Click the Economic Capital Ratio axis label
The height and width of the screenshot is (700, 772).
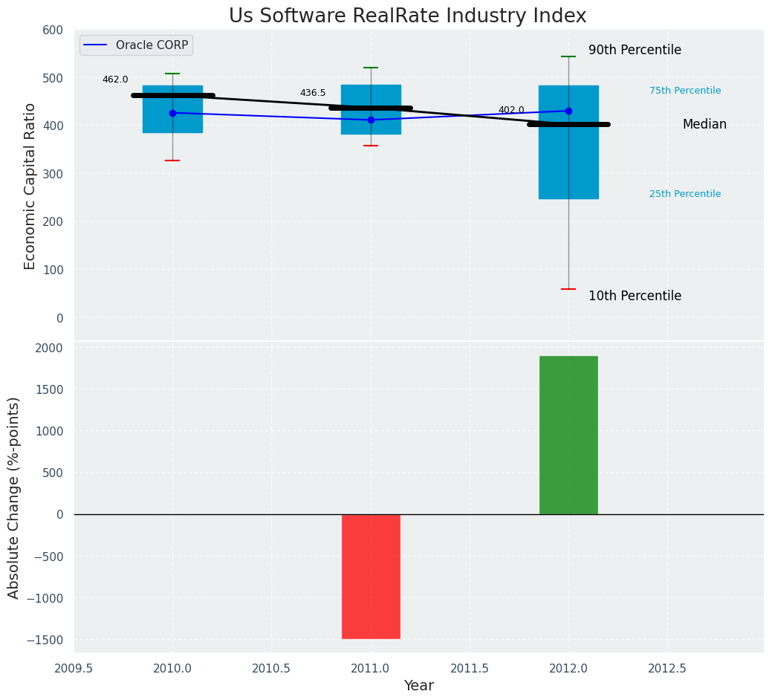point(30,186)
